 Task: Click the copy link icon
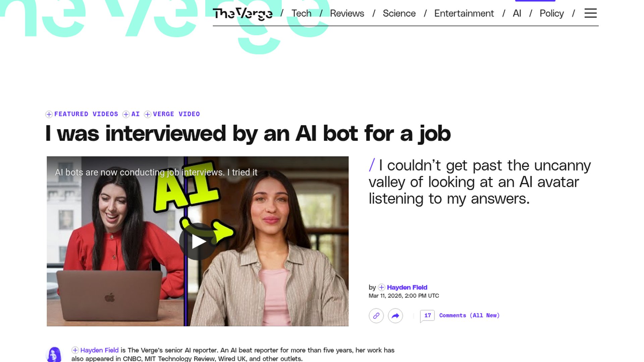pyautogui.click(x=376, y=316)
